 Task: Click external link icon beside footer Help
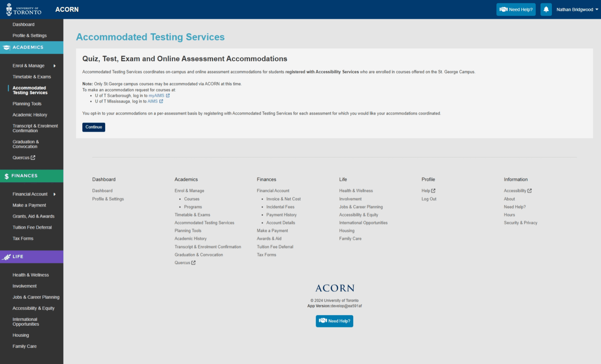point(433,191)
